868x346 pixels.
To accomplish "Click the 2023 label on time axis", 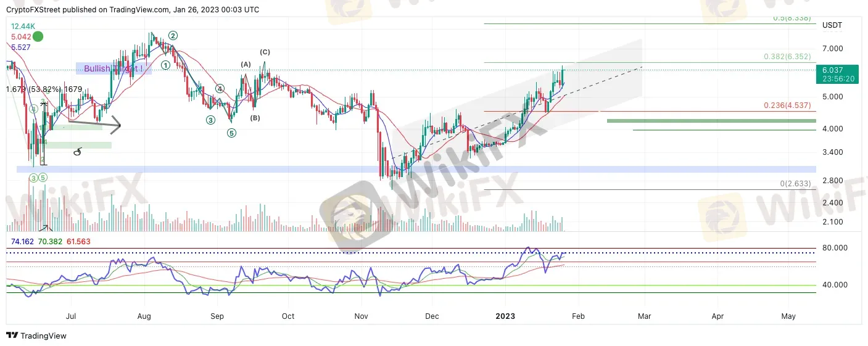I will [x=505, y=316].
